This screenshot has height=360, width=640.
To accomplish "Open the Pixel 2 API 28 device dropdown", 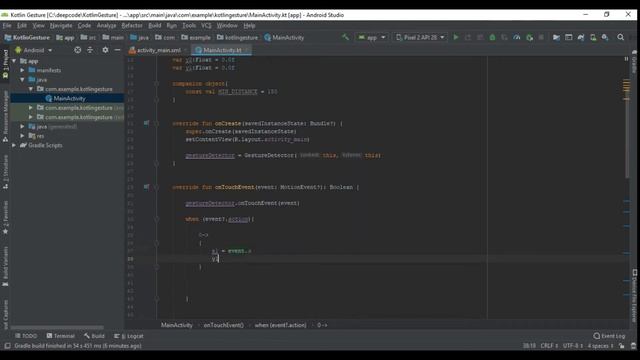I will coord(420,37).
